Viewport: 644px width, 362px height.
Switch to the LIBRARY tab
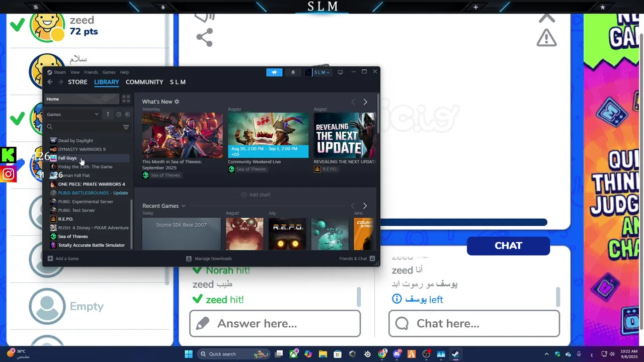pos(107,82)
